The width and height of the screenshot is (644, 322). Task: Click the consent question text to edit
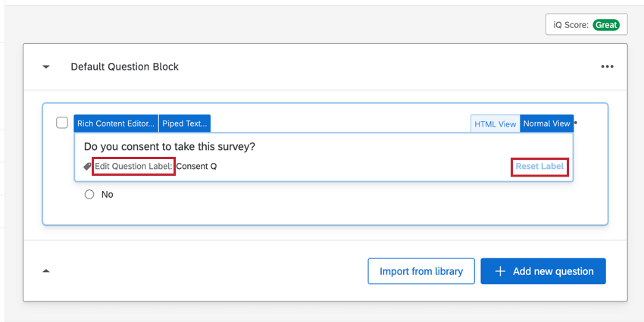[x=170, y=146]
